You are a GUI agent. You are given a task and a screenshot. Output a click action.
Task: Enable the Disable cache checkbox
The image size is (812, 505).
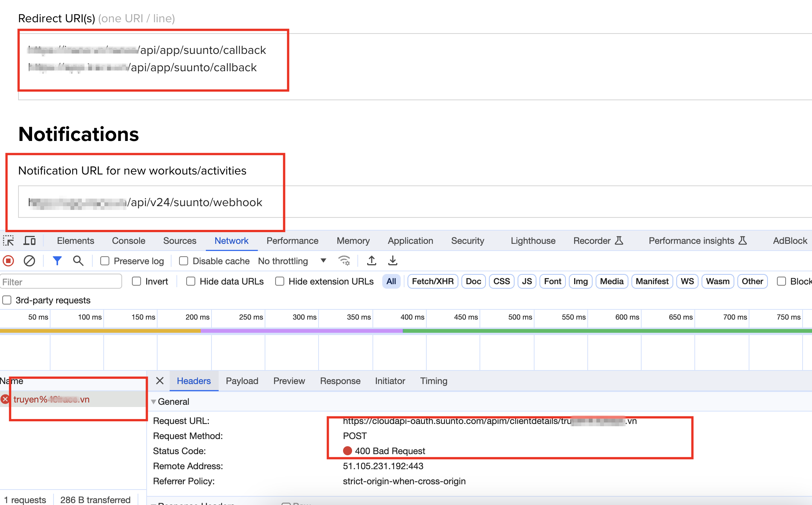click(x=184, y=261)
